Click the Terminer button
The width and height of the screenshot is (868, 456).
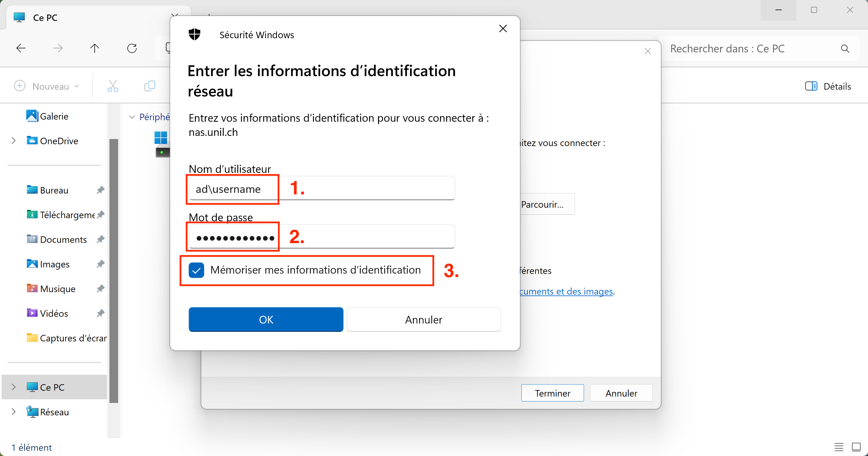pos(552,393)
